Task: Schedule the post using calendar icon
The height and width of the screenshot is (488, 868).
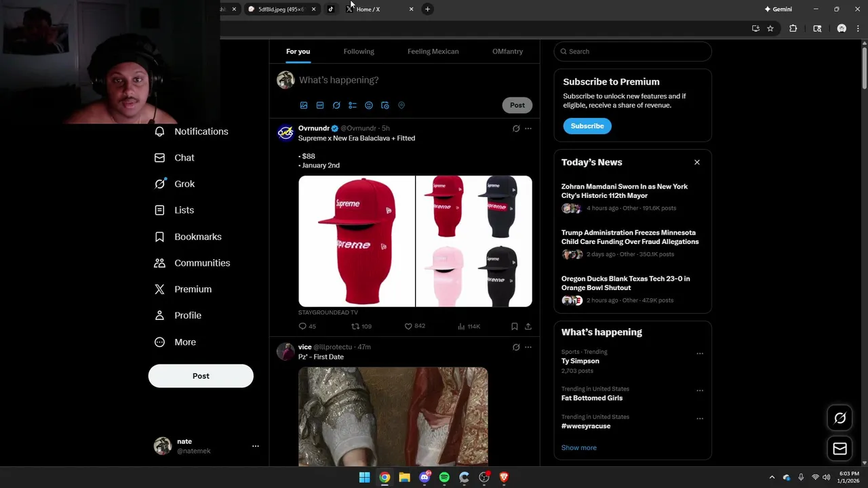Action: click(385, 105)
